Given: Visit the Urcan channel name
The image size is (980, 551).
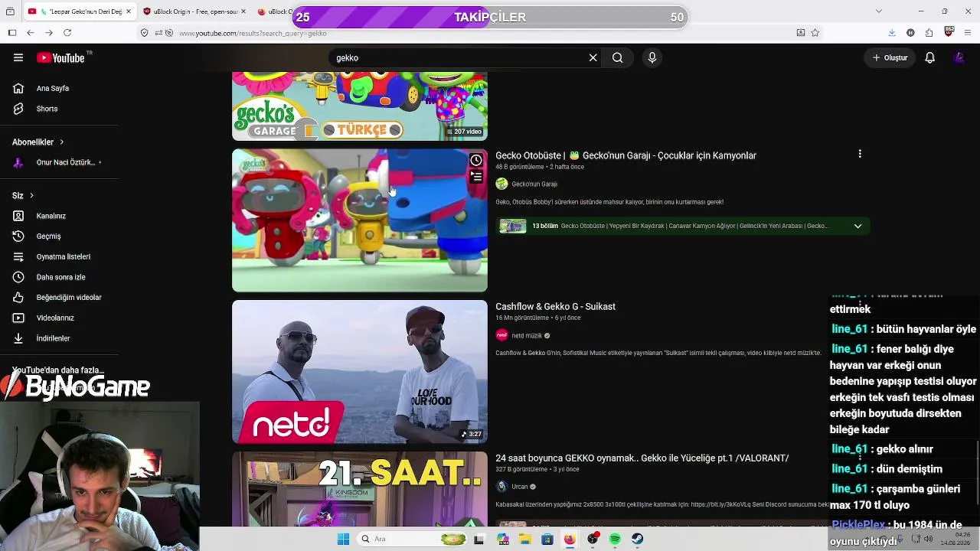Looking at the screenshot, I should tap(520, 487).
